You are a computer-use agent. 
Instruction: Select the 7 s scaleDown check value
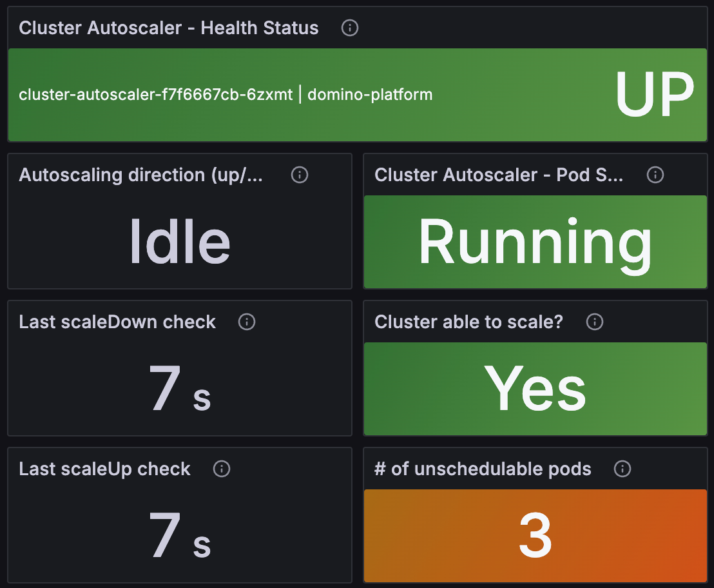tap(180, 388)
